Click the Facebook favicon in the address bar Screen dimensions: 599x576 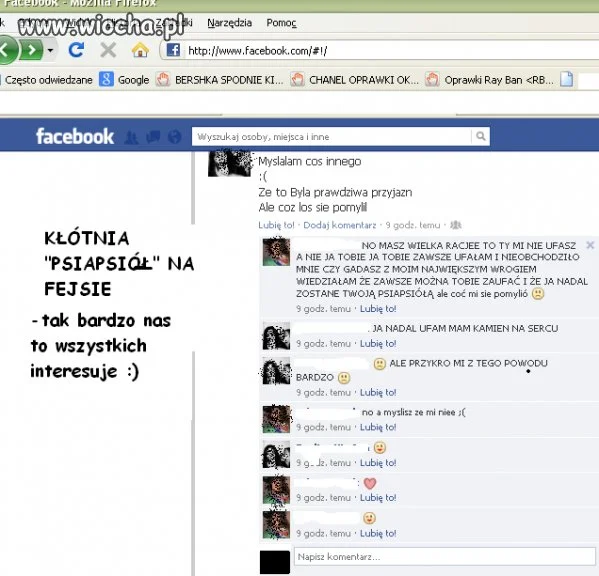click(173, 50)
